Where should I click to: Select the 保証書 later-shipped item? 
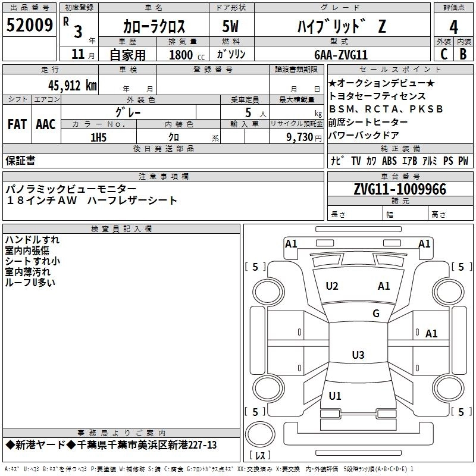point(20,160)
